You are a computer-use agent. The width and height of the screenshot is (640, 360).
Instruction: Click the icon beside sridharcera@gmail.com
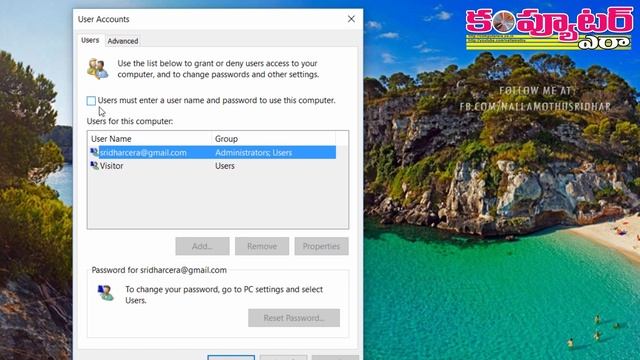94,152
